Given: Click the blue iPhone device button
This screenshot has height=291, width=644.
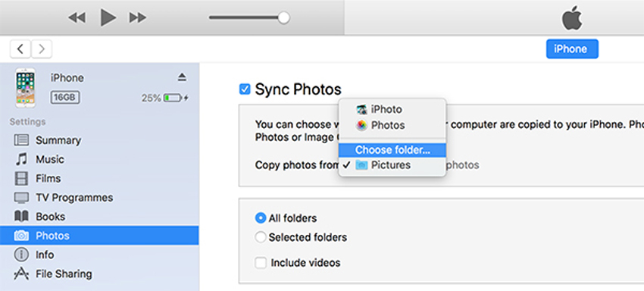Looking at the screenshot, I should (x=572, y=49).
